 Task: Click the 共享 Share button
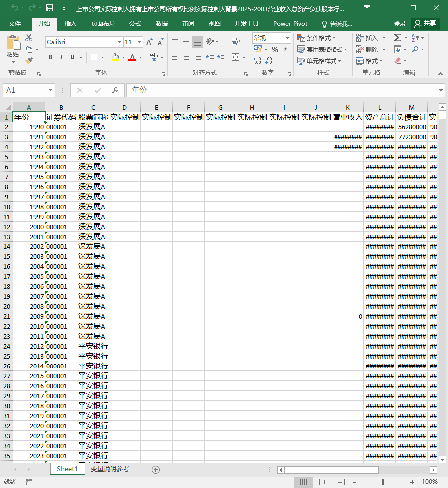click(x=425, y=24)
